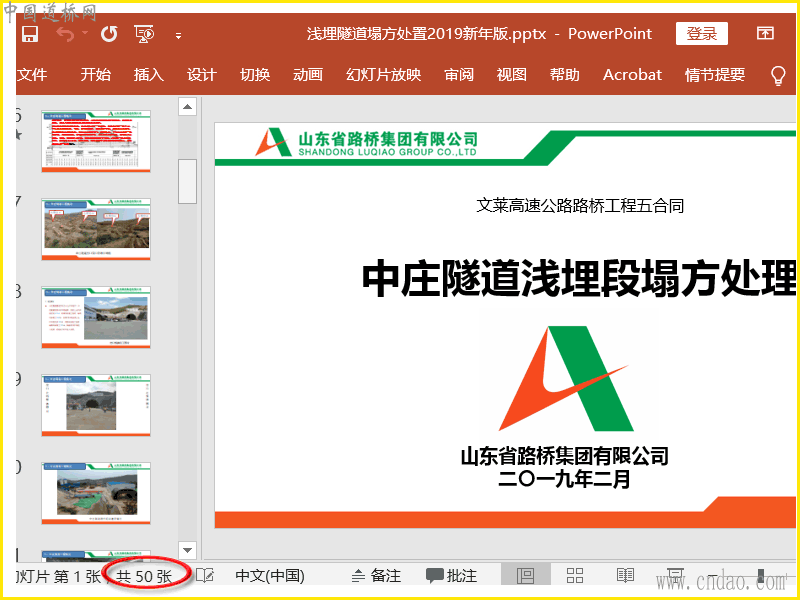Switch to Normal view icon
The height and width of the screenshot is (600, 800).
(526, 575)
